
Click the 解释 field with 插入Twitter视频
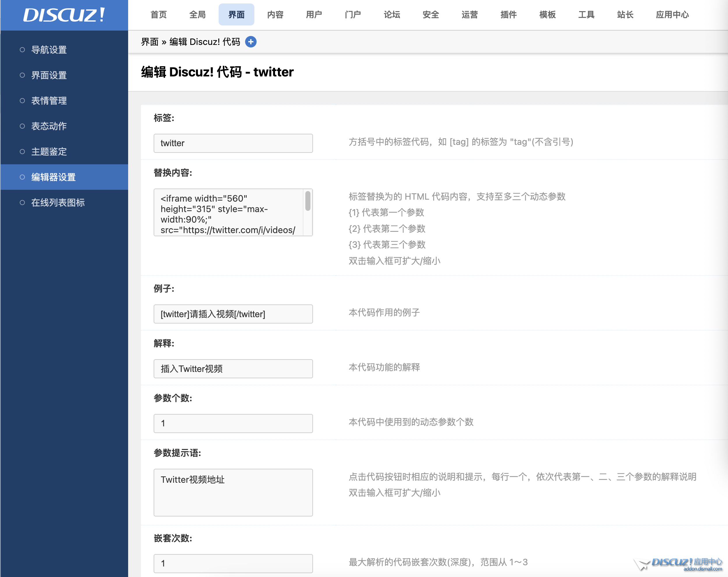click(233, 369)
